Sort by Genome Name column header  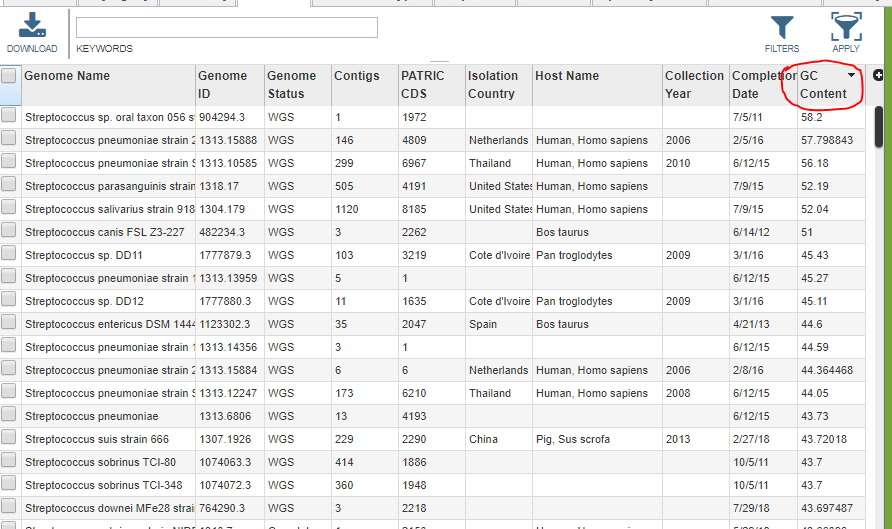(x=67, y=76)
